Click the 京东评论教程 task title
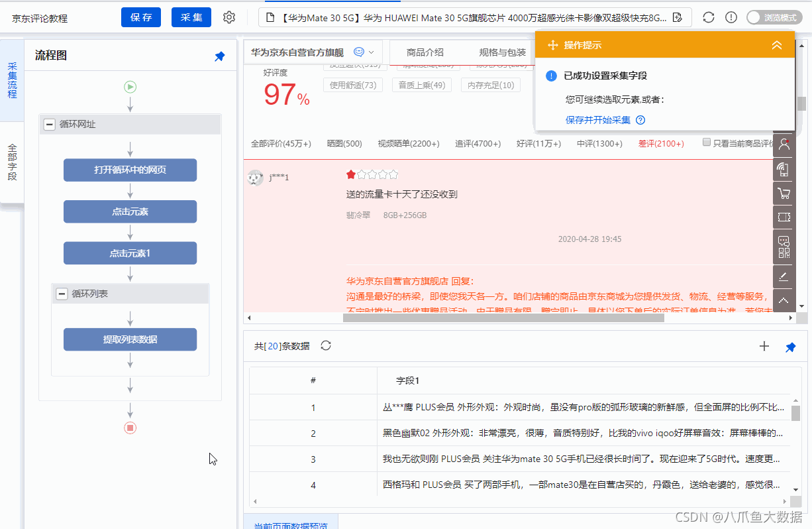 [x=40, y=19]
